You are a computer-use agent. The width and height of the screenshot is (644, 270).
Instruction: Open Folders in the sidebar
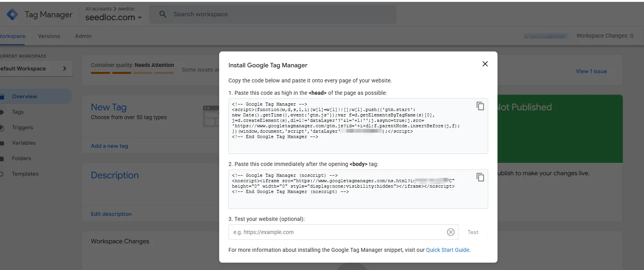click(21, 158)
